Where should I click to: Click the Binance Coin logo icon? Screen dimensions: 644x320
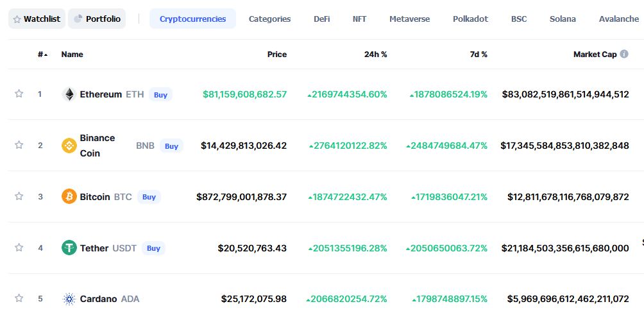(69, 146)
